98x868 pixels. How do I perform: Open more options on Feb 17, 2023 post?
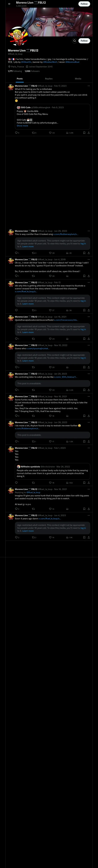(89, 86)
